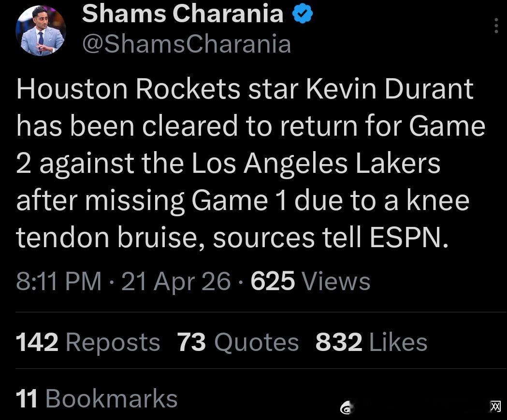
Task: Click the blue verified badge
Action: tap(303, 14)
